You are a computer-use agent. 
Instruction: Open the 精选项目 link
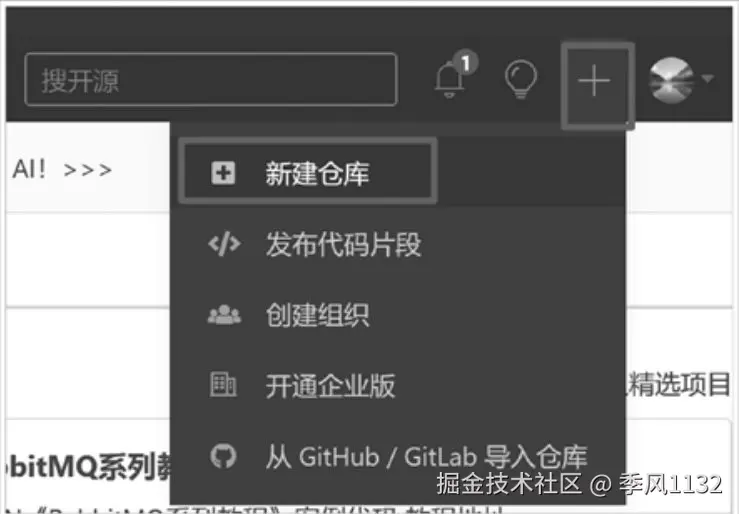point(679,384)
